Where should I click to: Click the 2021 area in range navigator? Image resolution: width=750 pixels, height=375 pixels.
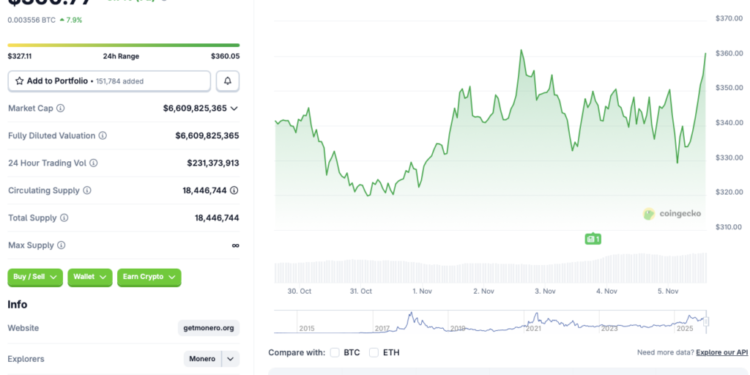pyautogui.click(x=533, y=328)
